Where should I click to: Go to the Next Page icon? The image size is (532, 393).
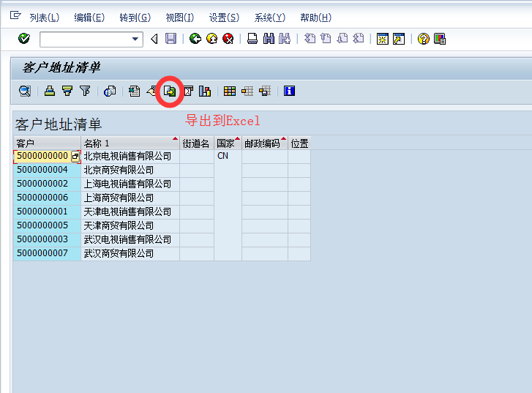click(342, 38)
